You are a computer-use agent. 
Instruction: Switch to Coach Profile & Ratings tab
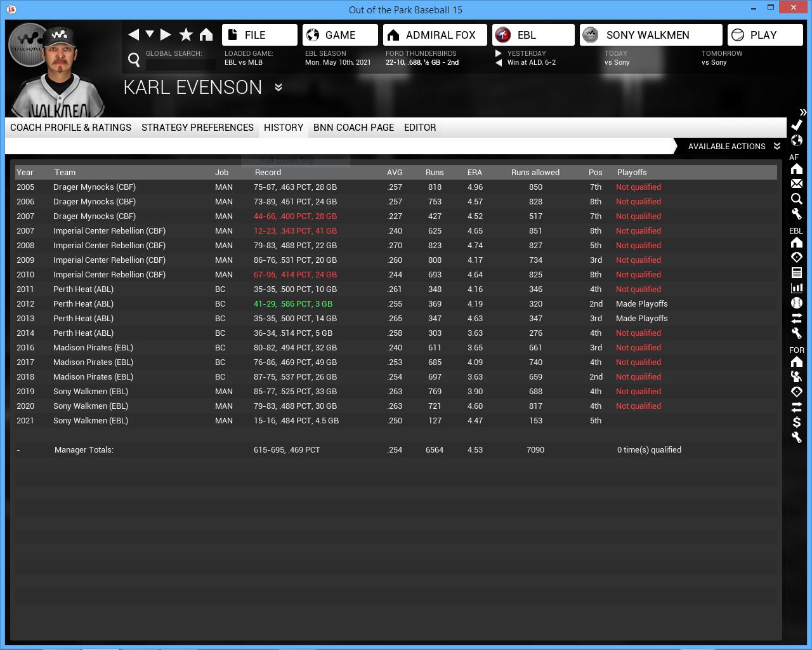pos(70,128)
